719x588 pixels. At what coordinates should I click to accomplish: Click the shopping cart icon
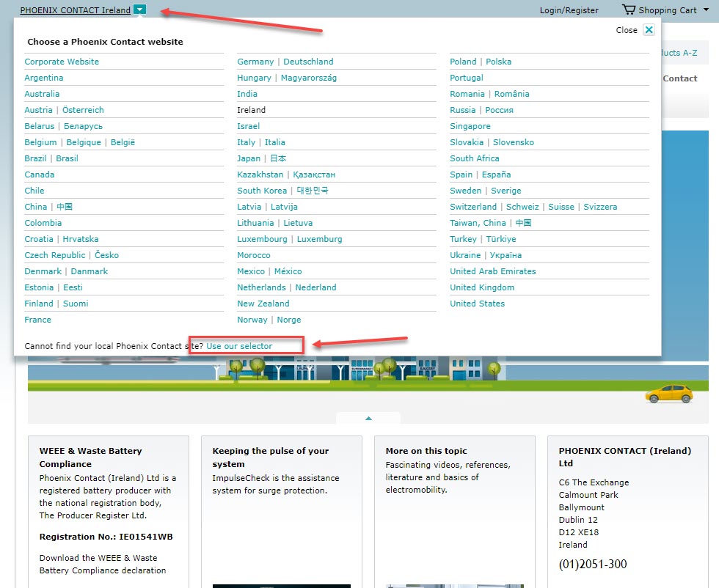click(x=628, y=10)
